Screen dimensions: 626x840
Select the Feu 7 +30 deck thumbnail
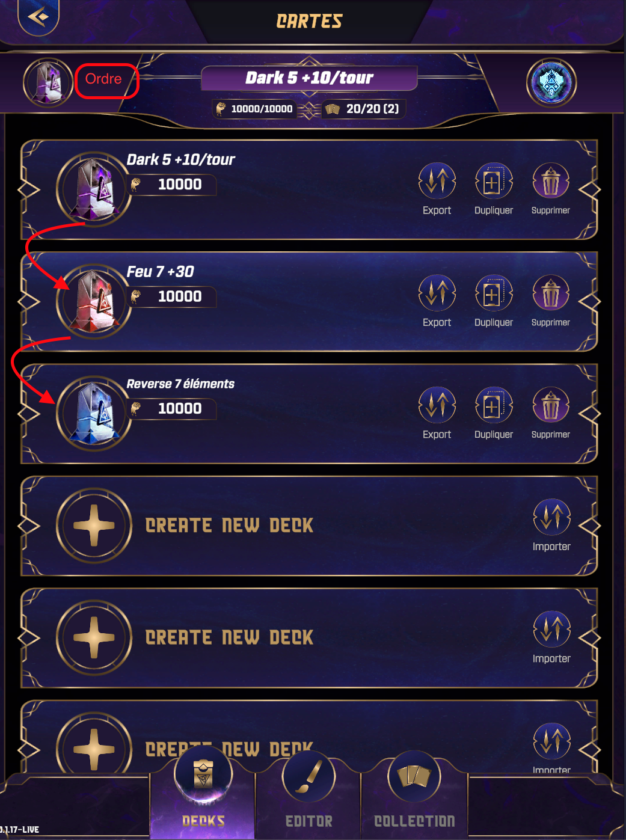click(94, 301)
